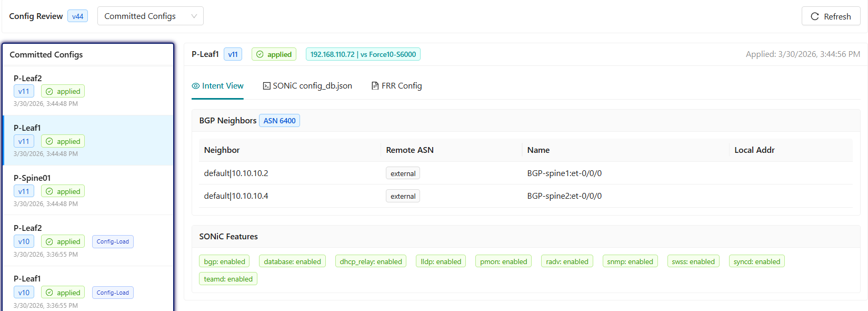Click the teamd: enabled feature tag
Screen dimensions: 868x311
click(x=228, y=279)
